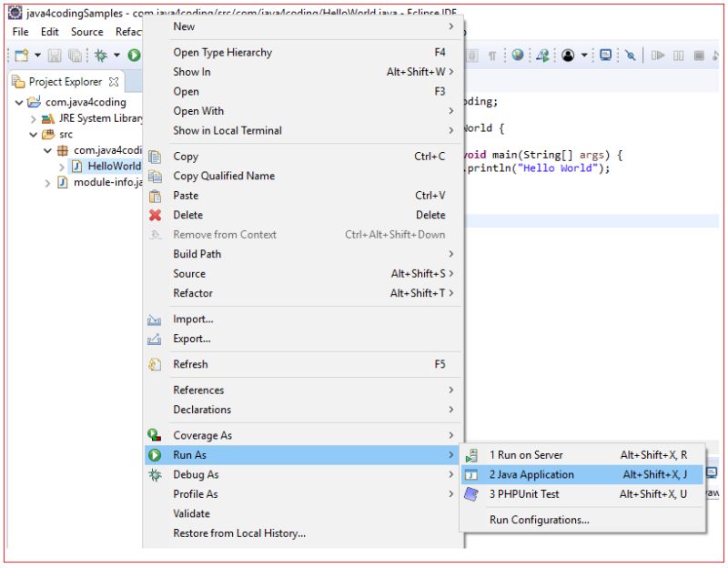Open the Edit menu

49,31
